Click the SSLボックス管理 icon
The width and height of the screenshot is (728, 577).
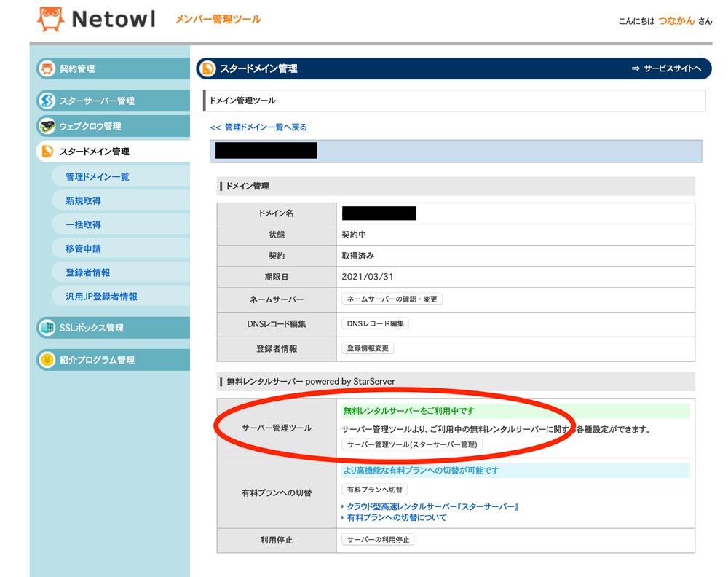point(47,328)
